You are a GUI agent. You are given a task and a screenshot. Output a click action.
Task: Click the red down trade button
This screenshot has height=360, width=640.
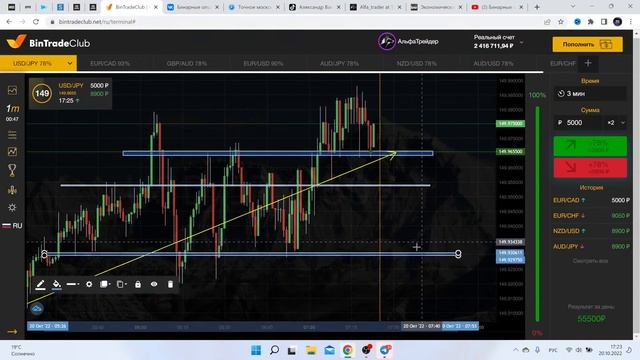[x=590, y=168]
